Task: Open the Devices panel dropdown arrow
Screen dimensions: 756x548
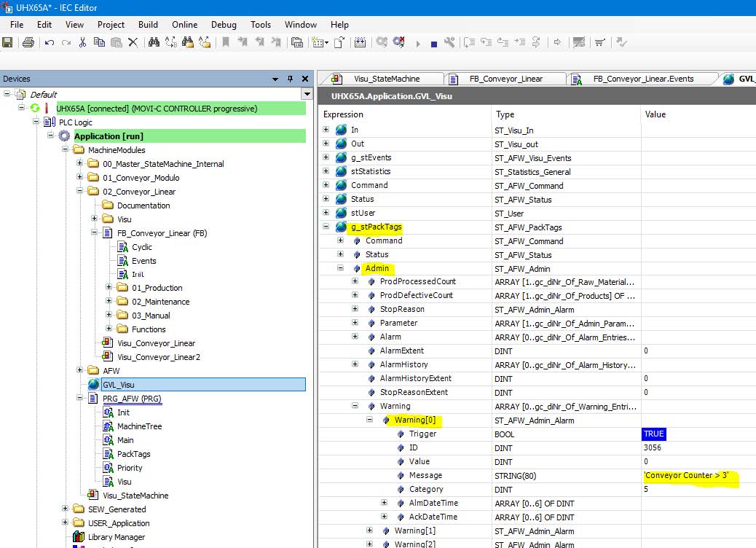Action: pyautogui.click(x=275, y=79)
